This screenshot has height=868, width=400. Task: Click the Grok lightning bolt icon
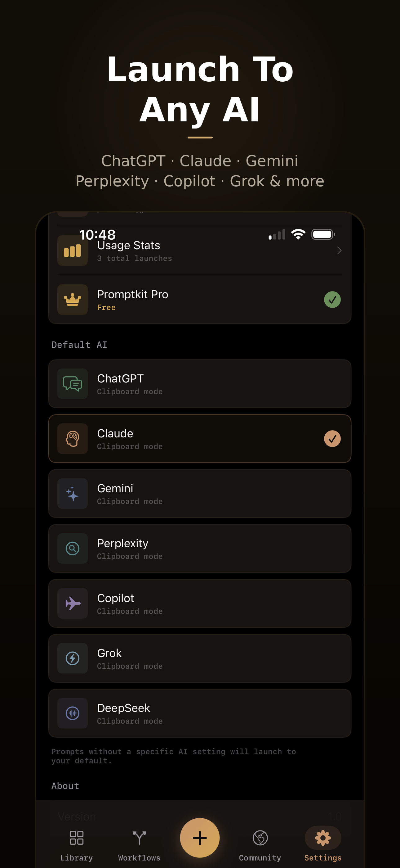(72, 658)
